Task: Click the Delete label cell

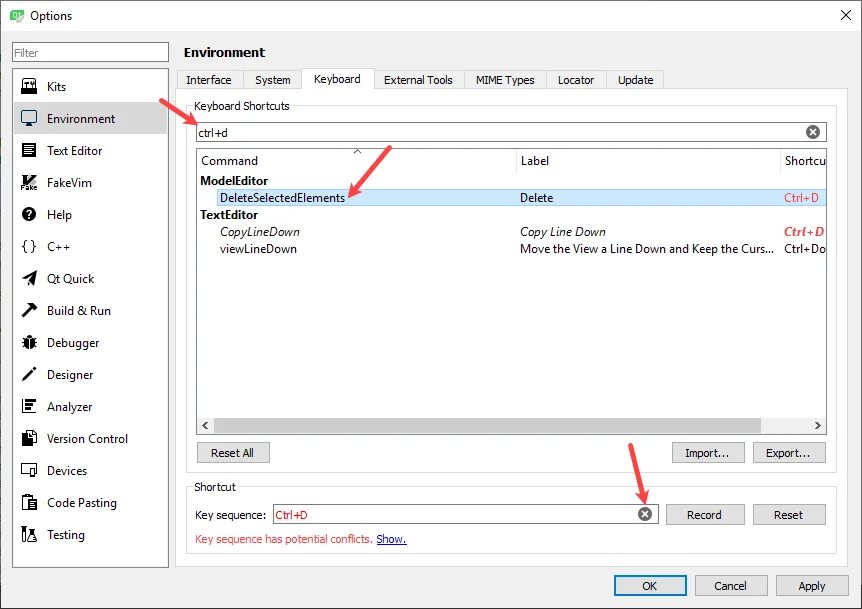Action: 537,197
